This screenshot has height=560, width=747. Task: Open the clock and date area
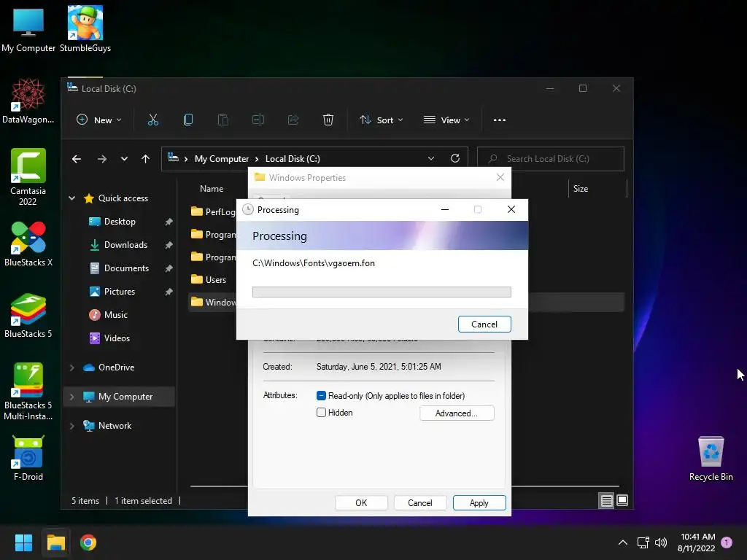[696, 542]
